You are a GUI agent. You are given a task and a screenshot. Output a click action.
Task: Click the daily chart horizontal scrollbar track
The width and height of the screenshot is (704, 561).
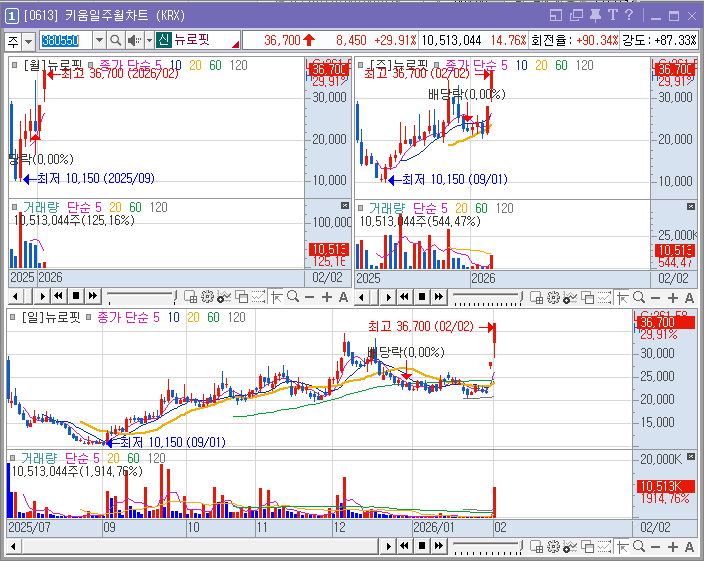200,546
